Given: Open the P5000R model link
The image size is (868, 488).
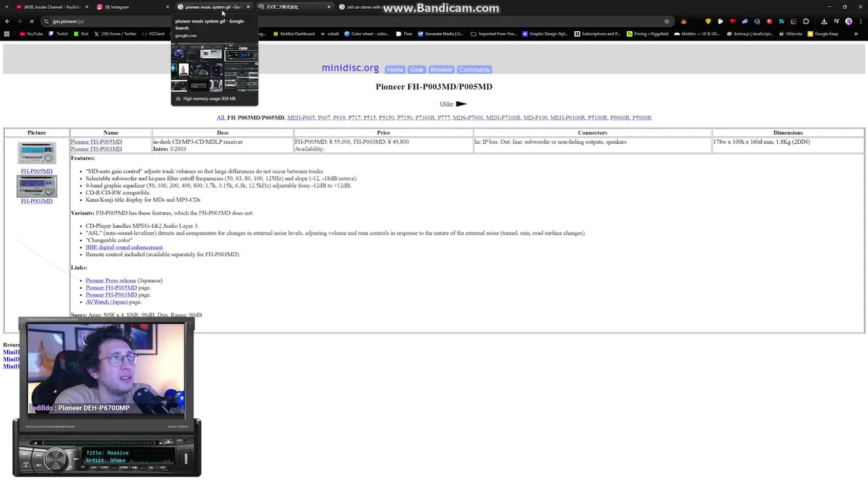Looking at the screenshot, I should coord(642,118).
